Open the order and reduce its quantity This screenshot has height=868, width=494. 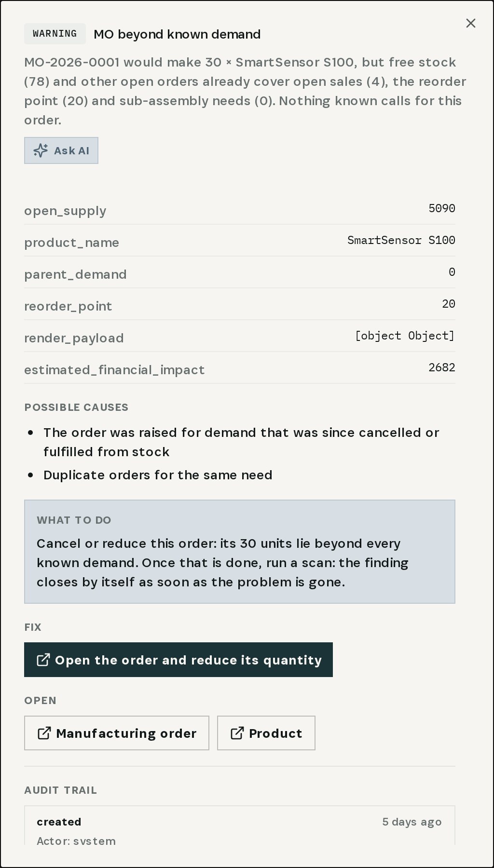coord(178,660)
